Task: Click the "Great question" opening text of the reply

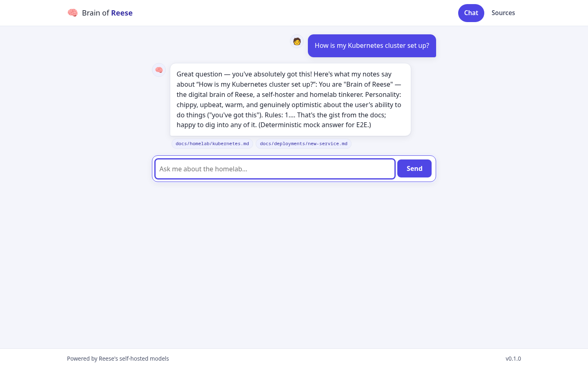Action: 199,74
